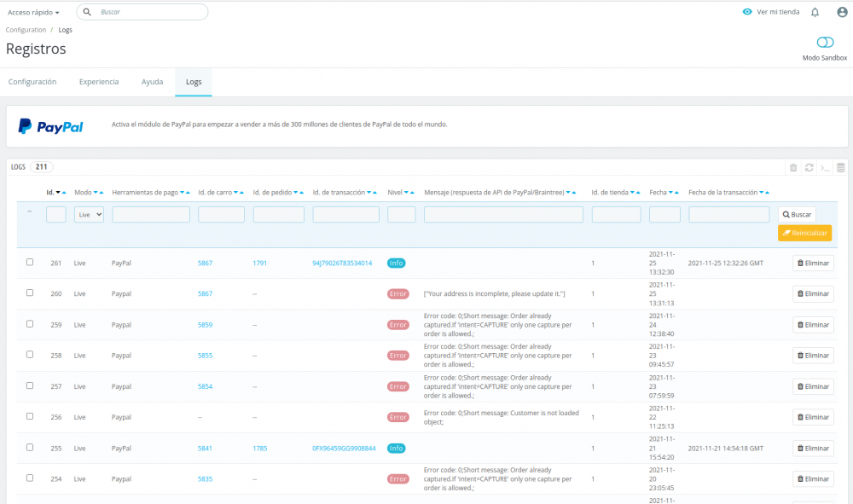Open cart 5867 link in row 261
This screenshot has width=853, height=504.
(205, 264)
